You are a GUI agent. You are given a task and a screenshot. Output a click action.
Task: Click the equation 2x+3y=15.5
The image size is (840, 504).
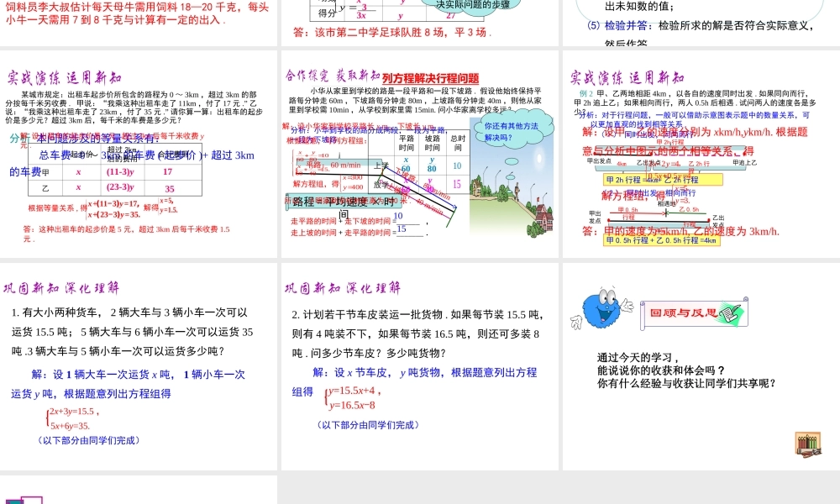coord(74,412)
